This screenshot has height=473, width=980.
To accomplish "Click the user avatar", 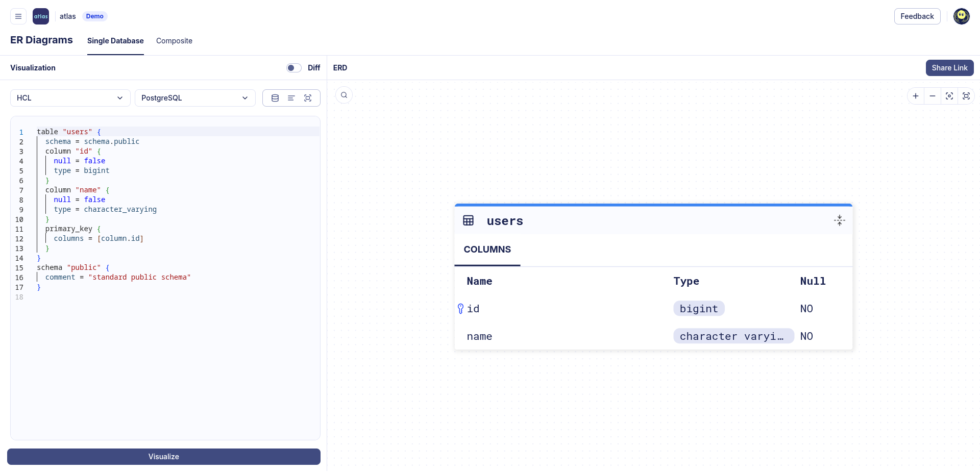I will coord(961,16).
